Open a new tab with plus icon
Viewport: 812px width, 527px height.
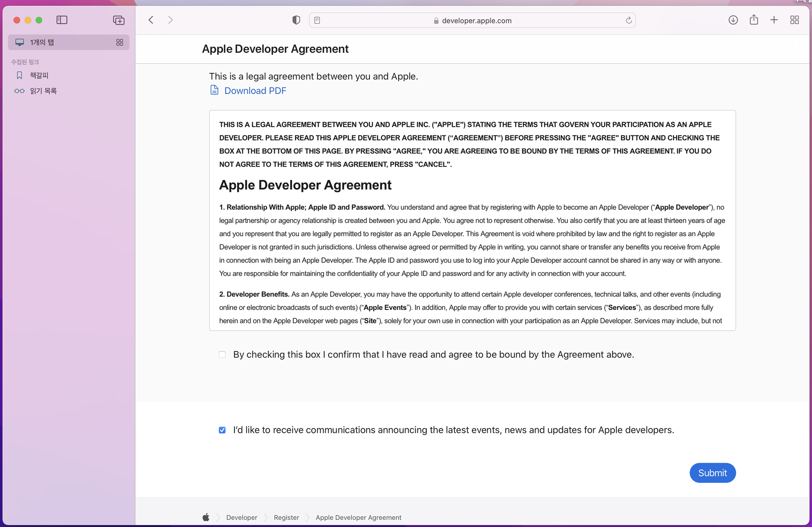pyautogui.click(x=774, y=20)
